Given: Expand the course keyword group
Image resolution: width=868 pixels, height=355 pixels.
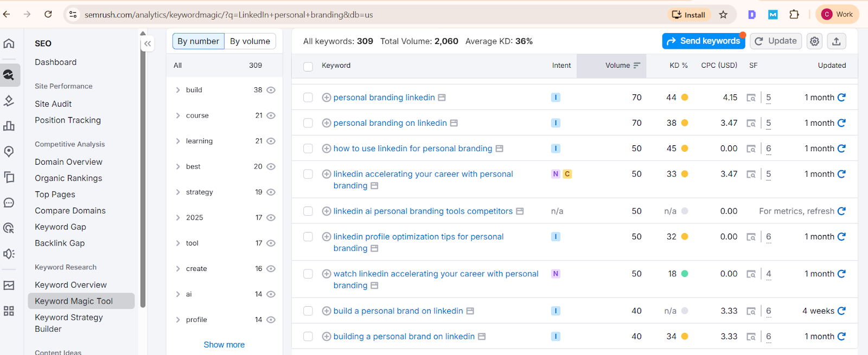Looking at the screenshot, I should tap(178, 115).
